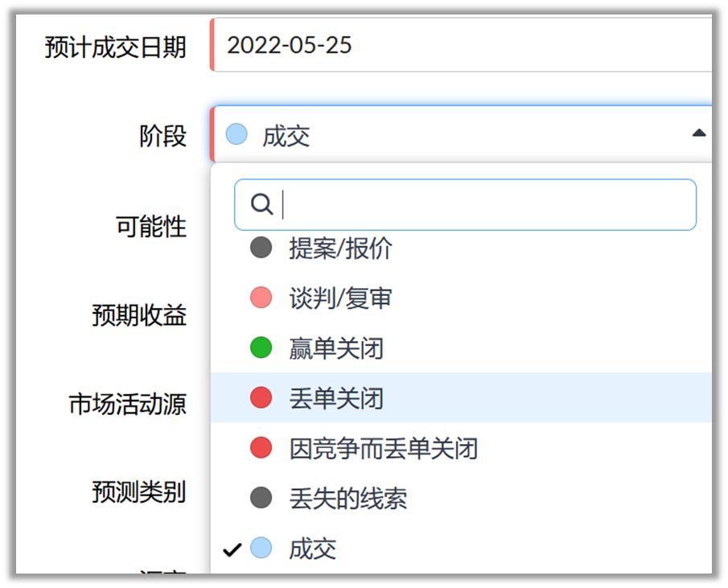Choose 谈判/复审 from the list
Image resolution: width=728 pixels, height=588 pixels.
click(x=340, y=298)
